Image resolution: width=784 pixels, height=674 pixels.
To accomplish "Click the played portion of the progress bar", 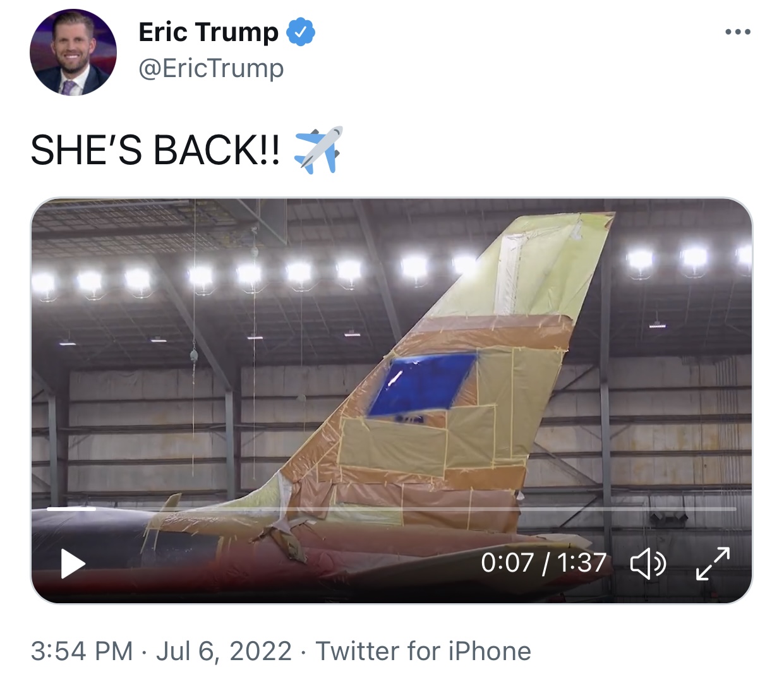I will [71, 509].
